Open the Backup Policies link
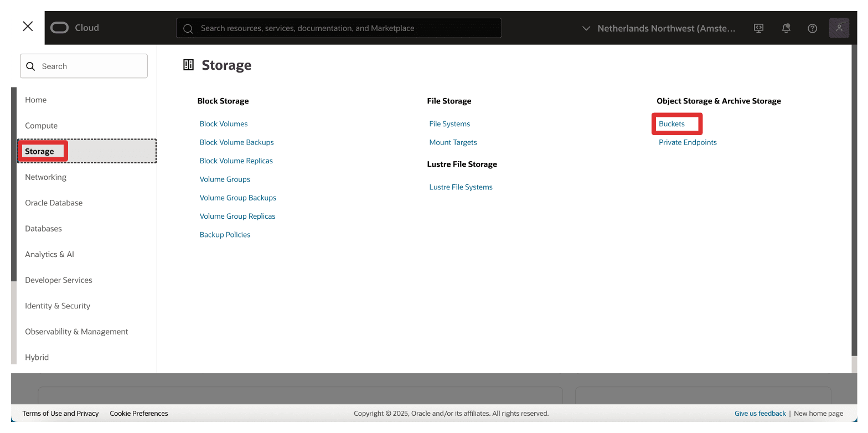The height and width of the screenshot is (433, 868). point(225,235)
